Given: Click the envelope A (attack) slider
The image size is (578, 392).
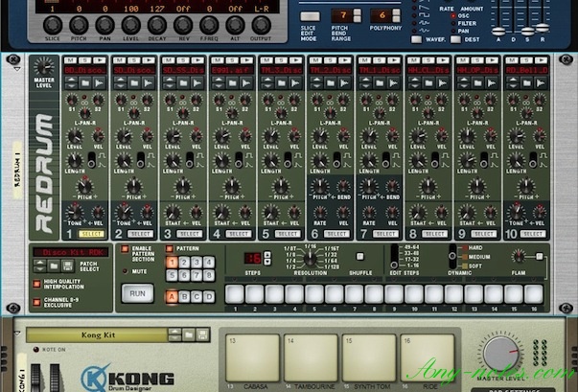Looking at the screenshot, I should click(x=498, y=32).
